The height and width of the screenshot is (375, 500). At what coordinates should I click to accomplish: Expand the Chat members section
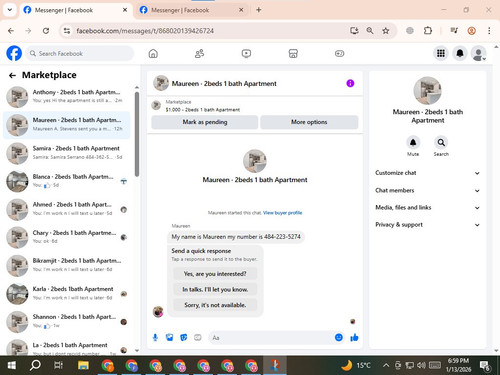427,190
